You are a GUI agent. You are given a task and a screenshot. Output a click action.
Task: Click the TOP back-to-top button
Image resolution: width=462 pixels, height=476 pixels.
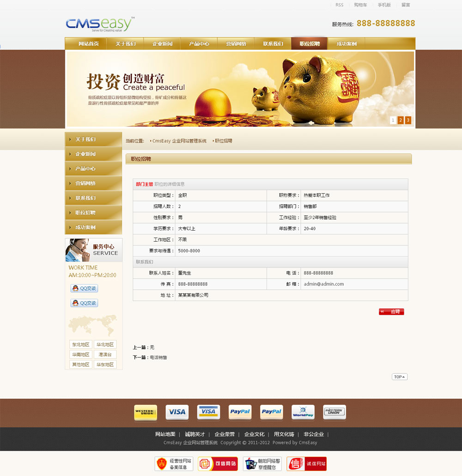click(399, 377)
